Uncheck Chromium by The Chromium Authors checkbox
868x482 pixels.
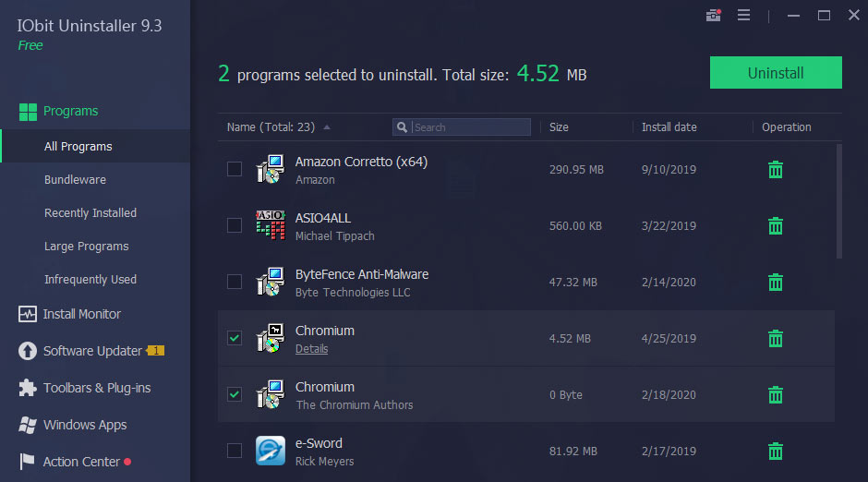[235, 394]
